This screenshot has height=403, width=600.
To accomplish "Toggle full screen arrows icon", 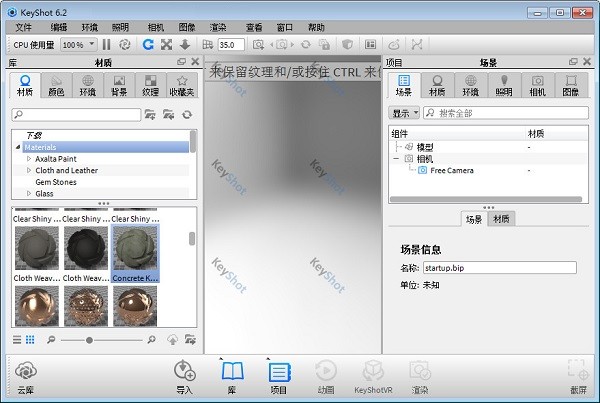I will pos(166,45).
